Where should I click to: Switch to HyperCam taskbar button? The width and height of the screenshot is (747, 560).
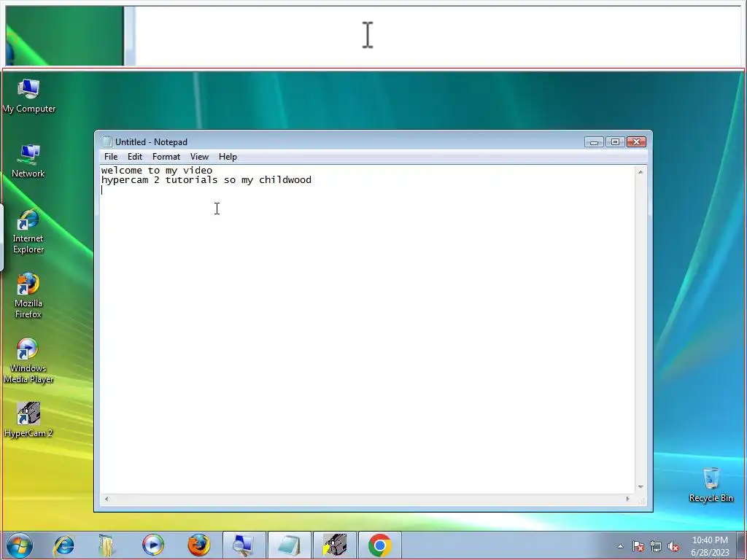pos(334,545)
